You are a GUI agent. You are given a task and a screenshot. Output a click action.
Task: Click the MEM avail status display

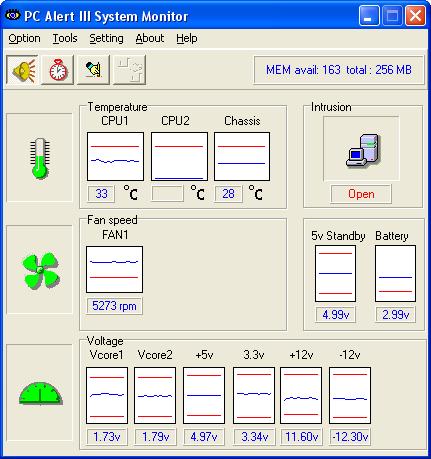click(339, 70)
